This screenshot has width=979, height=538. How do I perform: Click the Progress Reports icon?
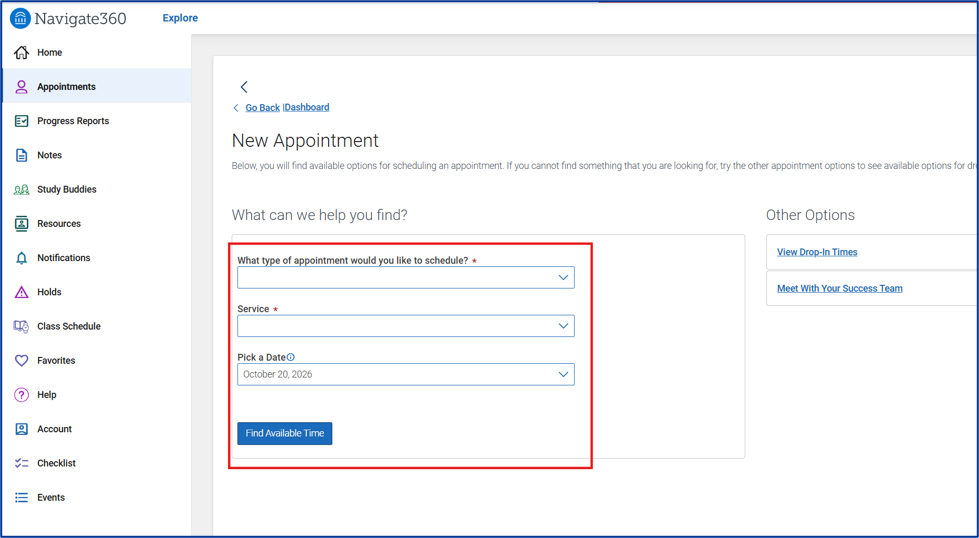21,121
